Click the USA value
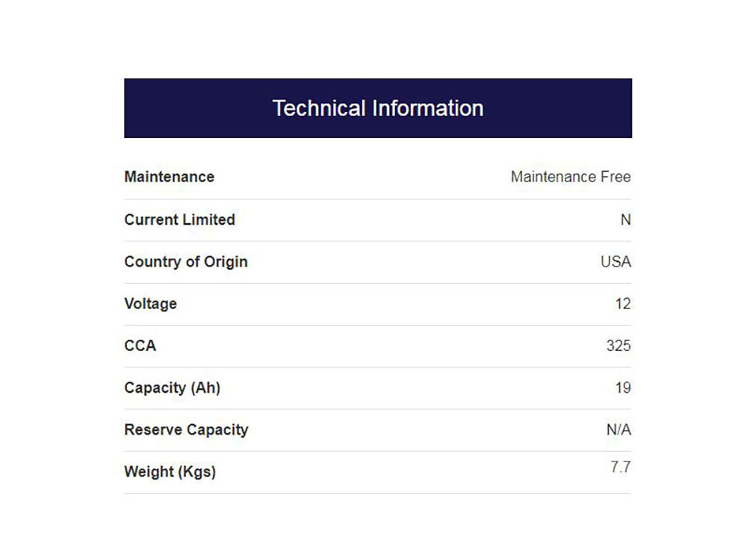This screenshot has height=560, width=747. 616,261
